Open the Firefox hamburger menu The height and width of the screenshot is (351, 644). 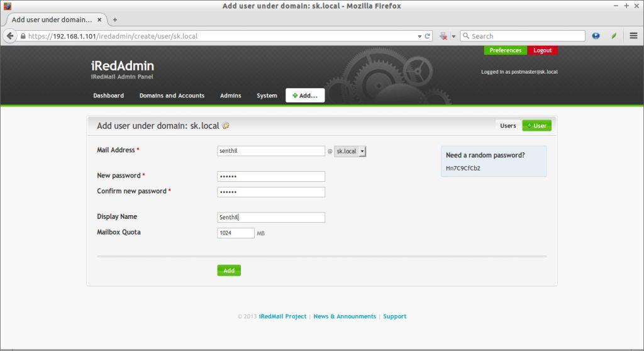point(633,36)
